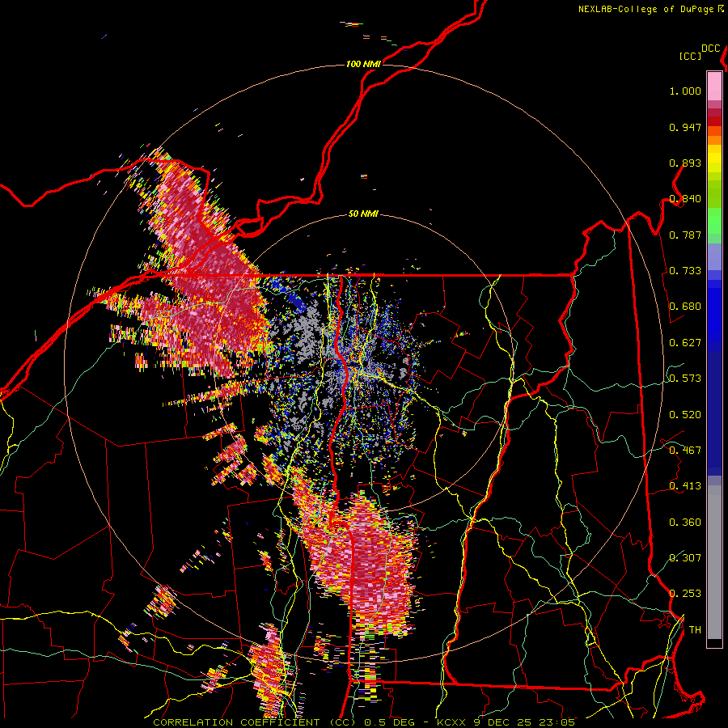
Task: Click the 100 NMI range ring label
Action: pos(363,64)
